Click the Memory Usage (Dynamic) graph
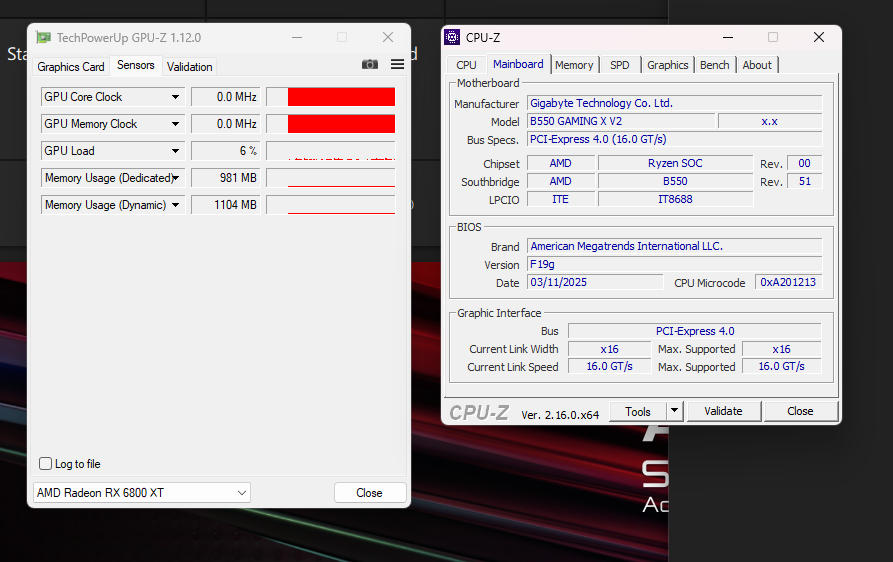Screen dimensions: 893x562 [x=331, y=205]
